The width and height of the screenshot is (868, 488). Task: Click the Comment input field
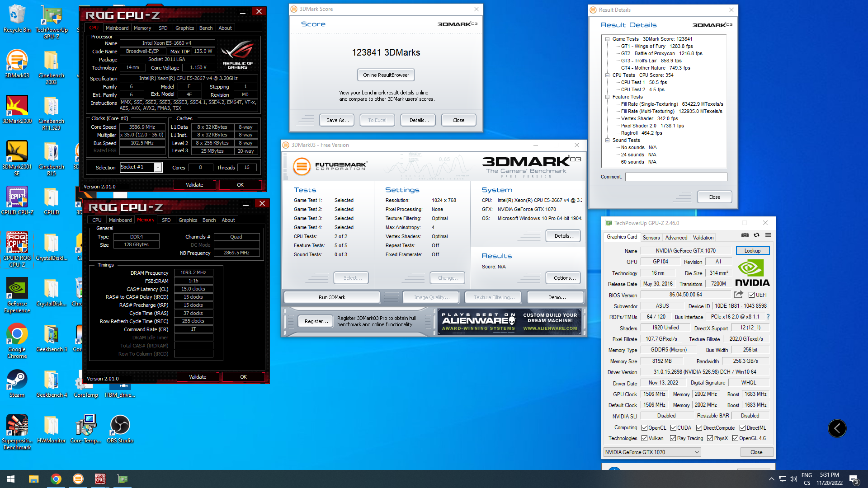676,177
